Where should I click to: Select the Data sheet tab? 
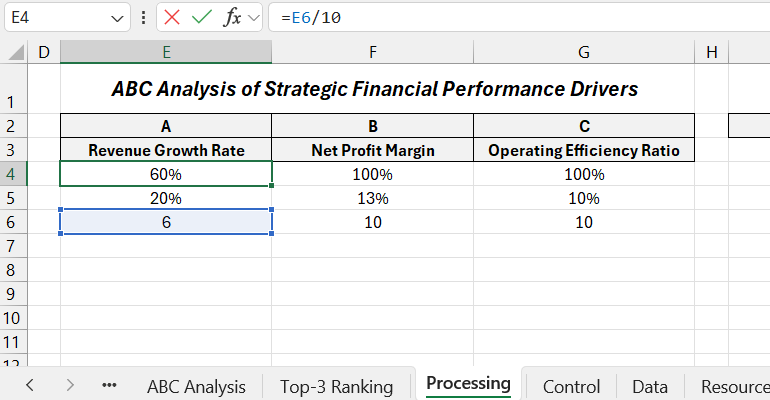pos(650,387)
